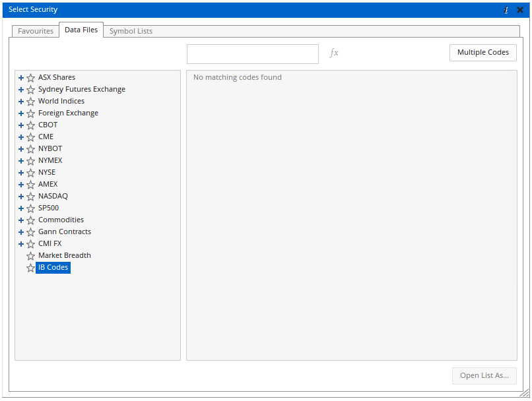Image resolution: width=532 pixels, height=401 pixels.
Task: Star the SP500 folder
Action: [30, 208]
